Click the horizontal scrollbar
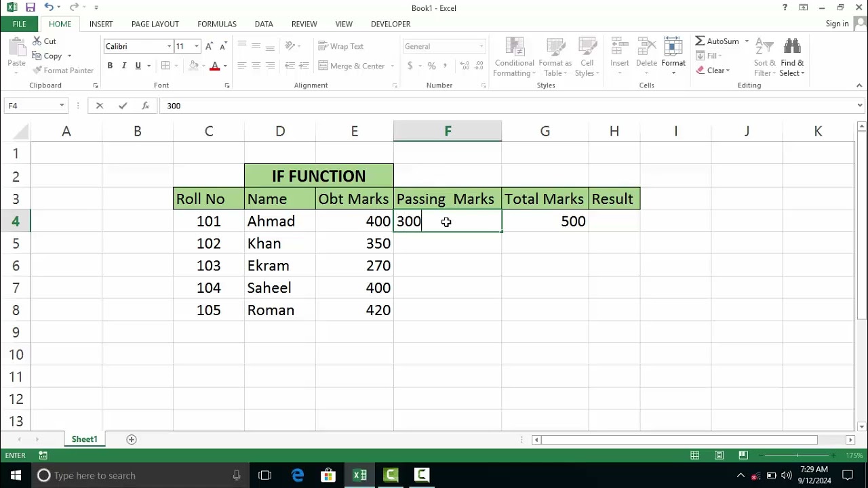Viewport: 868px width, 488px height. tap(678, 440)
